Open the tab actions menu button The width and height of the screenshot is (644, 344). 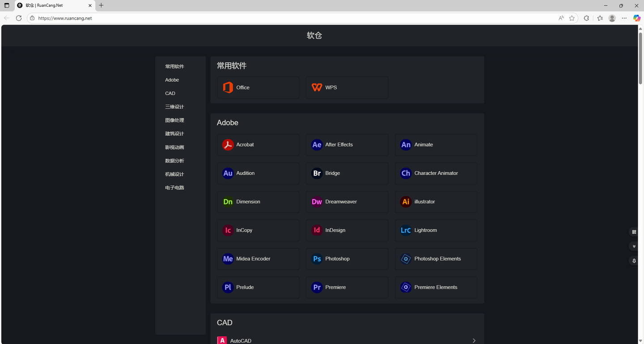7,5
